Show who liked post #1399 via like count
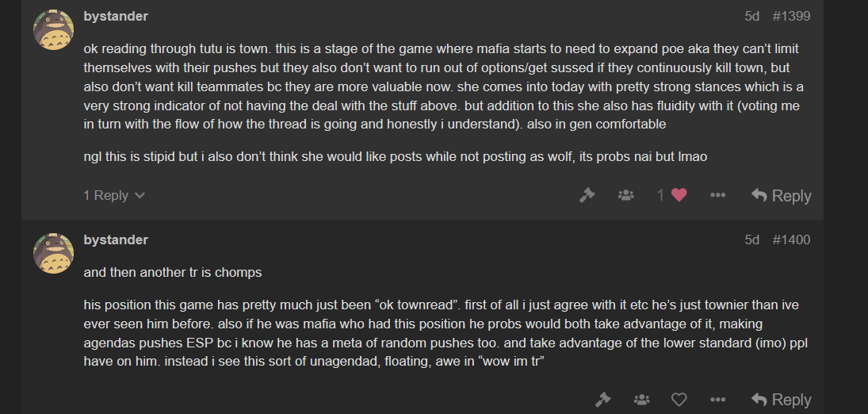 coord(660,195)
